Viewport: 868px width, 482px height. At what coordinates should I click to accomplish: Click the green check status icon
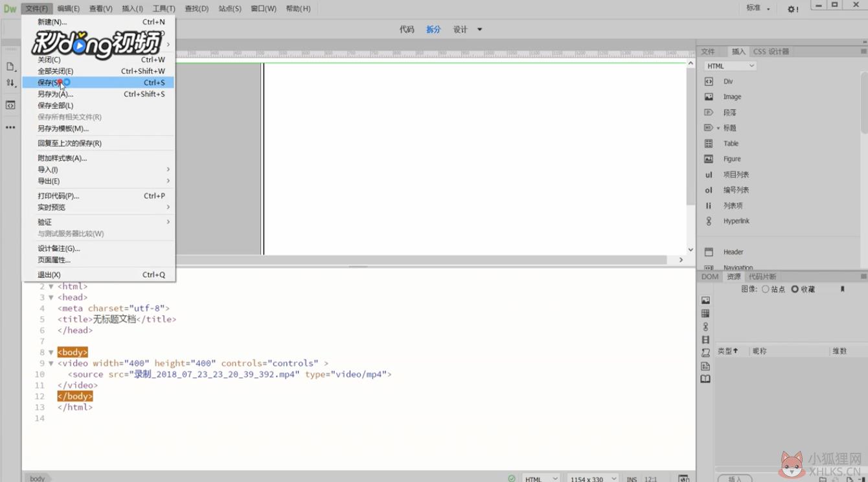click(512, 478)
